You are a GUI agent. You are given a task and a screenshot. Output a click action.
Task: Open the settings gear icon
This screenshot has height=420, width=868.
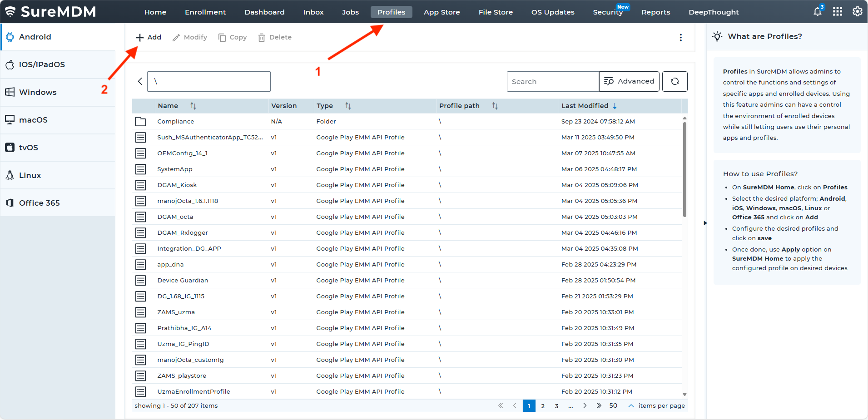857,12
